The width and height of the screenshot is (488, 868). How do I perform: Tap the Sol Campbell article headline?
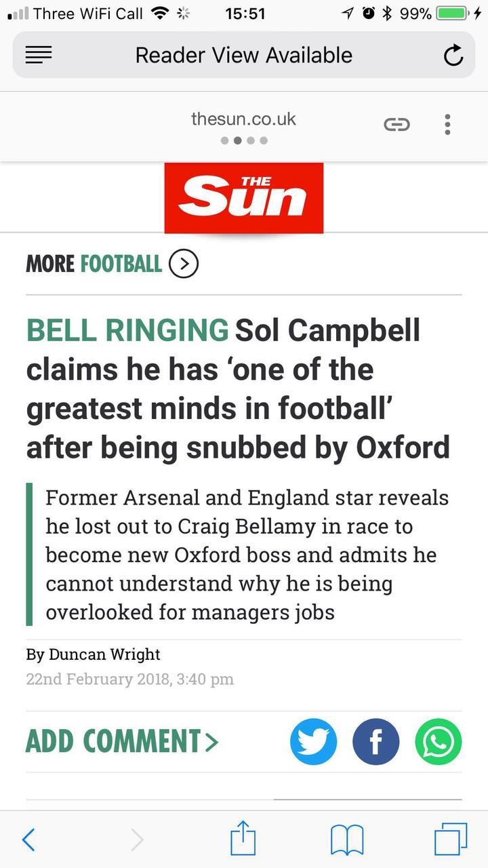pos(237,389)
